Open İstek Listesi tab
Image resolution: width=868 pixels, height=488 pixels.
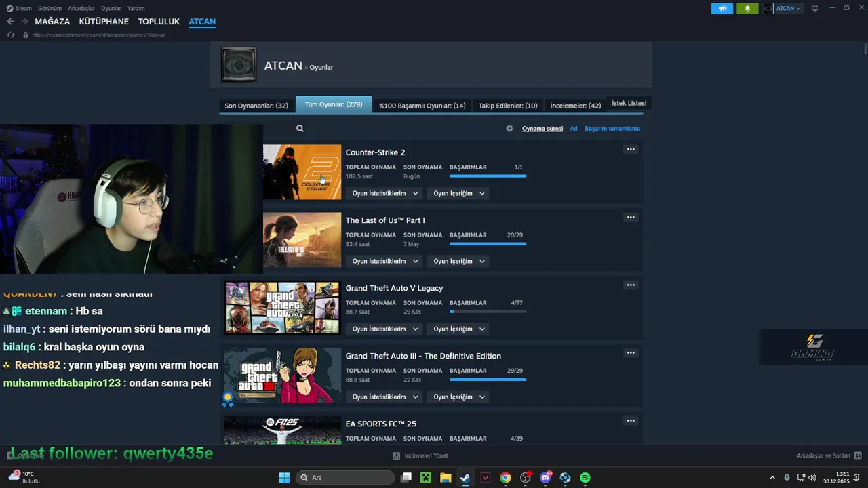(x=629, y=103)
